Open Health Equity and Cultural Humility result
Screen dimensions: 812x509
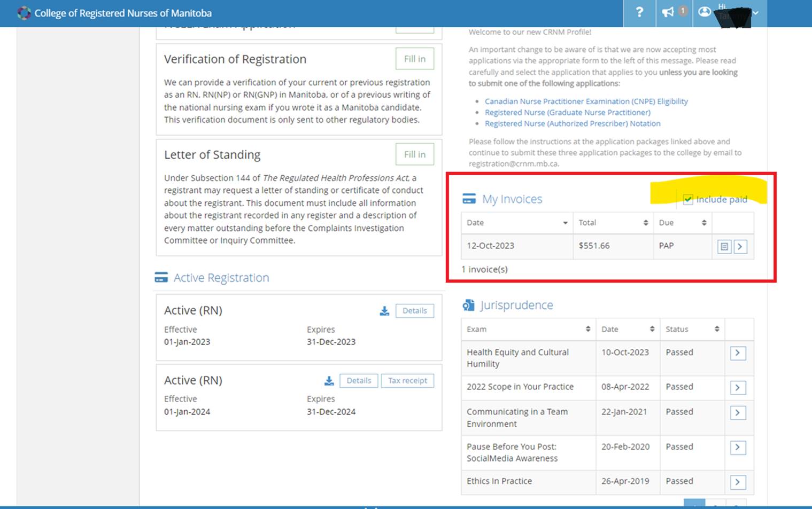738,353
